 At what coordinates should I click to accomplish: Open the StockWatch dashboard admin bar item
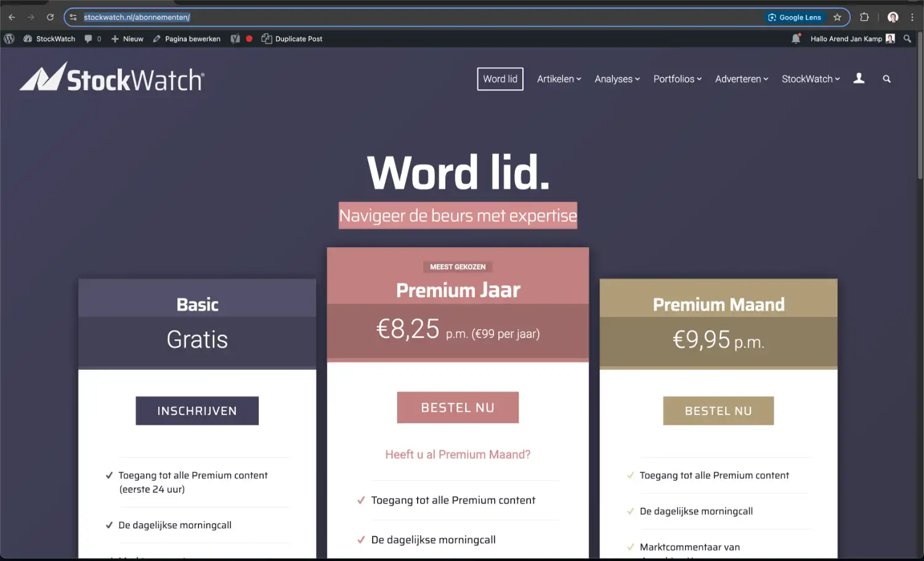coord(49,39)
